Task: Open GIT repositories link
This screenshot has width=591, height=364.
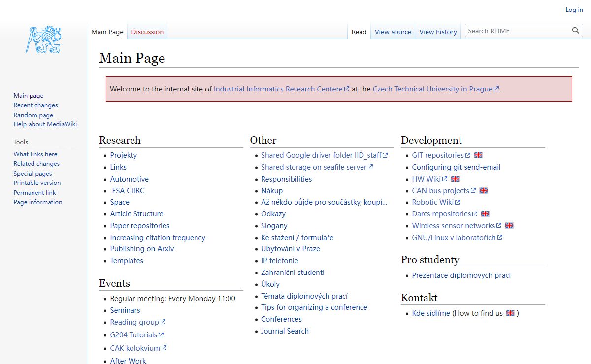Action: (x=441, y=155)
